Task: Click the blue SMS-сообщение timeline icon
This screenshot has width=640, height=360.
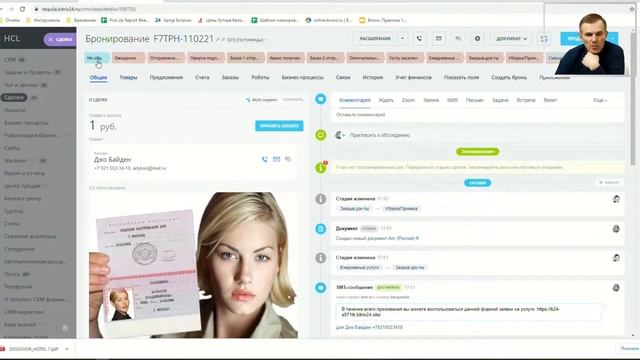Action: pyautogui.click(x=321, y=287)
